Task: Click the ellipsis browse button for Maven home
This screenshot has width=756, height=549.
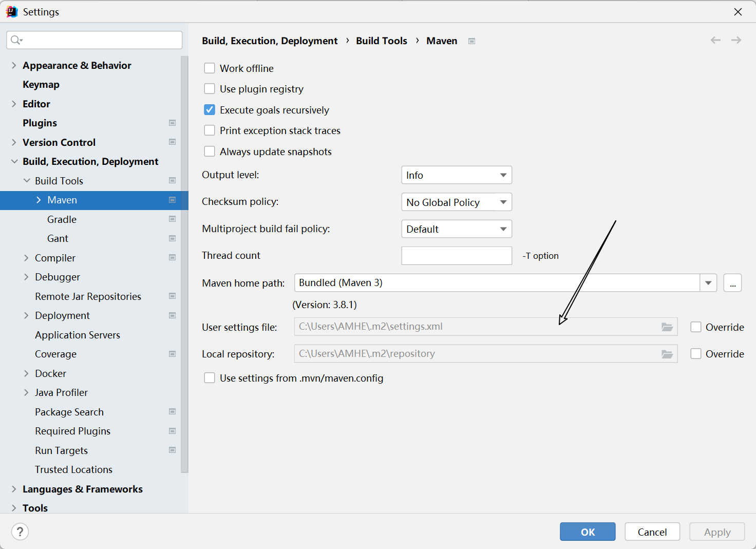Action: click(x=732, y=282)
